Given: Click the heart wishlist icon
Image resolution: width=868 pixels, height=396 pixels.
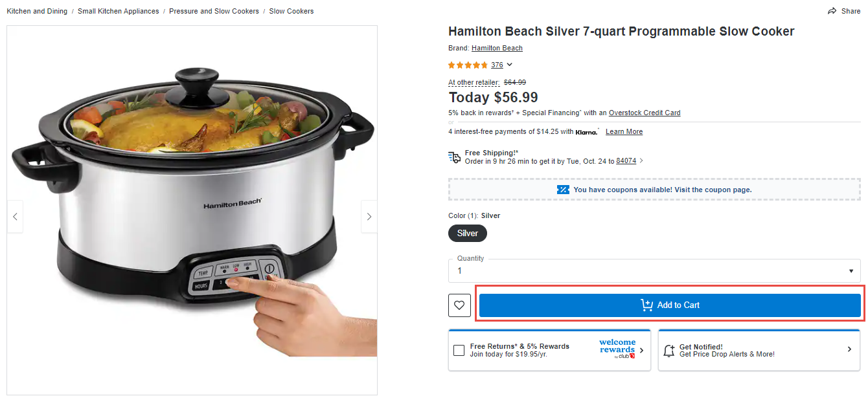Looking at the screenshot, I should (459, 305).
